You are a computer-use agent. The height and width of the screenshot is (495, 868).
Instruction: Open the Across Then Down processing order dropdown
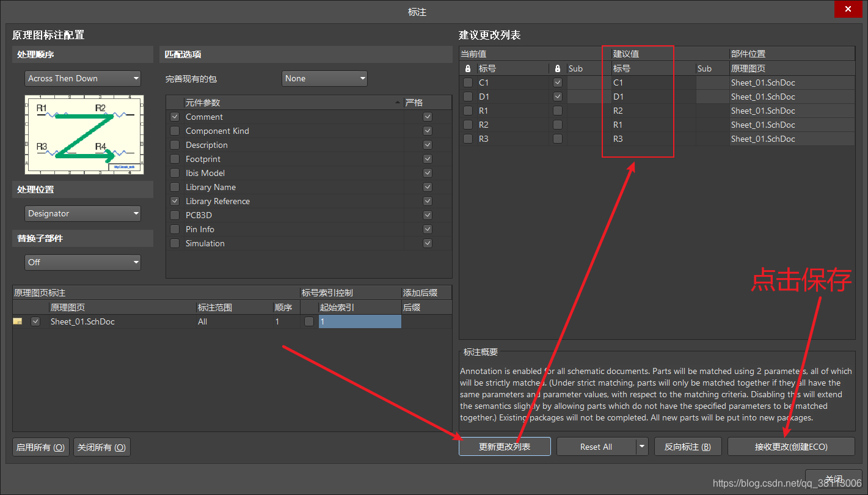tap(82, 78)
